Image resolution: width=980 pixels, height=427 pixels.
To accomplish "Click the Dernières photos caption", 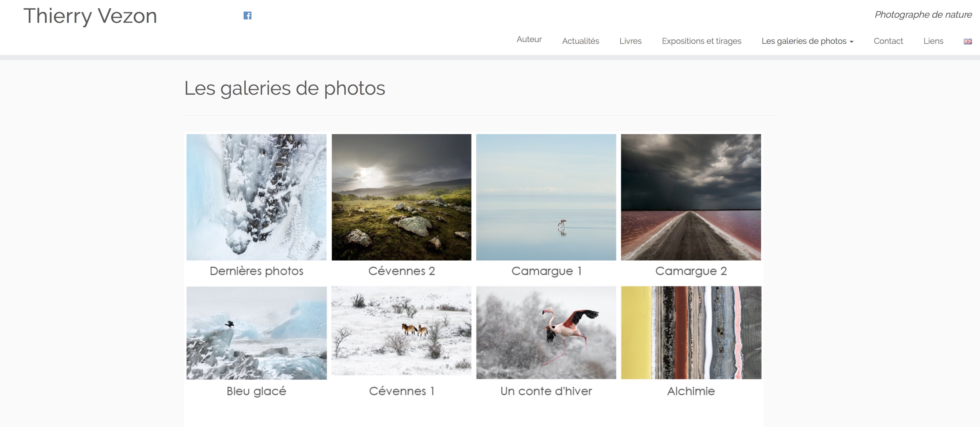I will click(257, 271).
